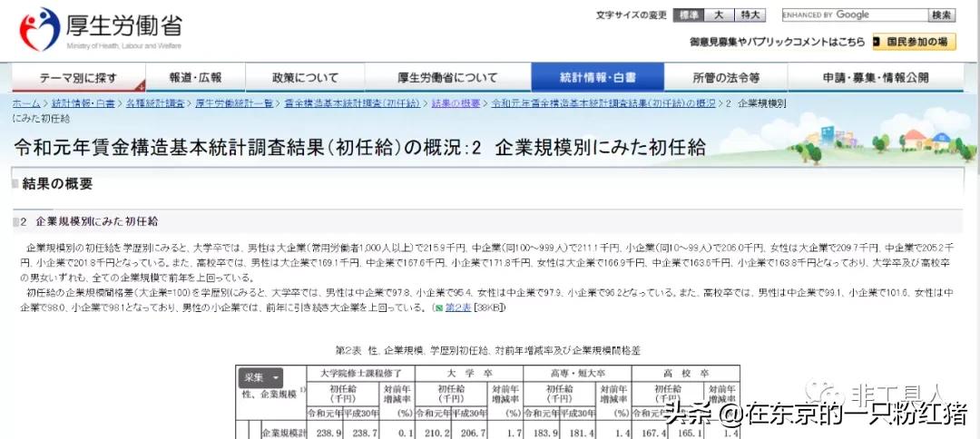
Task: Open the テーマ別に探す tab
Action: tap(79, 78)
